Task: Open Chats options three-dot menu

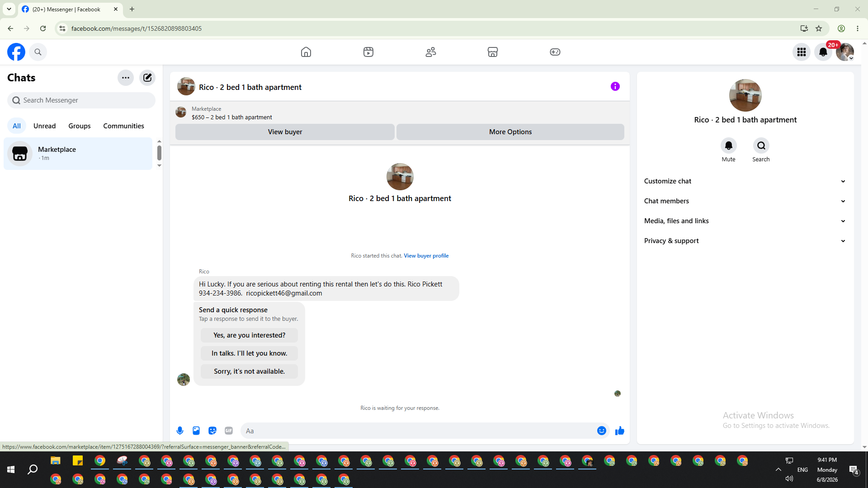Action: (x=126, y=78)
